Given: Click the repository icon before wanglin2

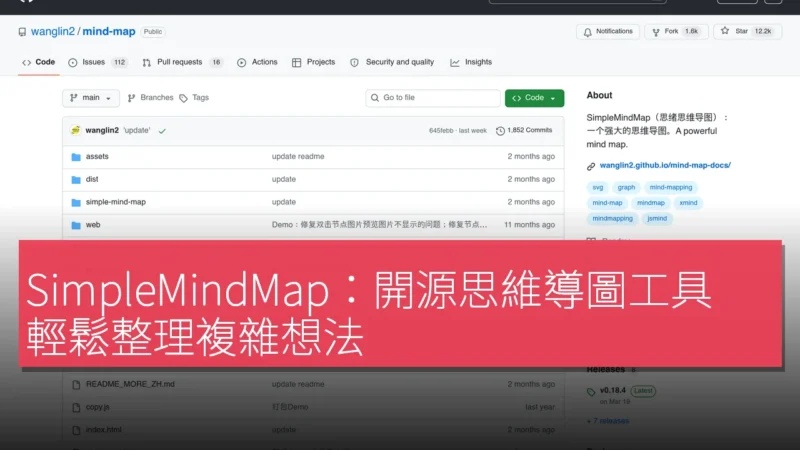Looking at the screenshot, I should click(x=22, y=32).
